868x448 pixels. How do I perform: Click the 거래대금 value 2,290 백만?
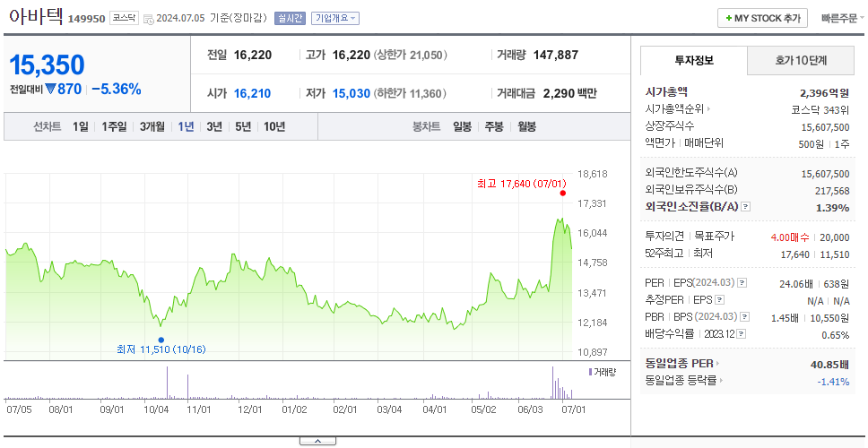(x=569, y=93)
